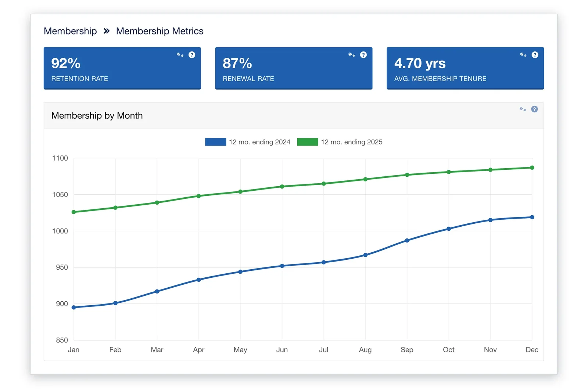
Task: Click the 92% retention rate value
Action: pyautogui.click(x=66, y=63)
